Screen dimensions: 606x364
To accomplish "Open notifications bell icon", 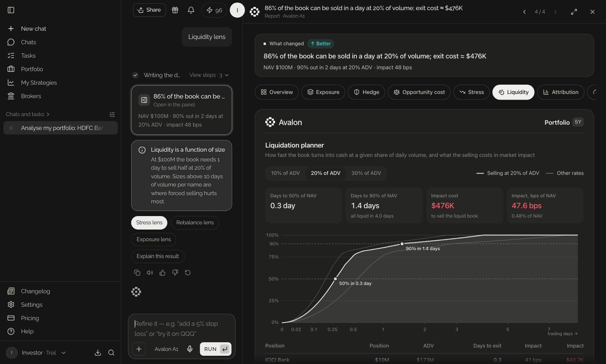I will tap(191, 10).
